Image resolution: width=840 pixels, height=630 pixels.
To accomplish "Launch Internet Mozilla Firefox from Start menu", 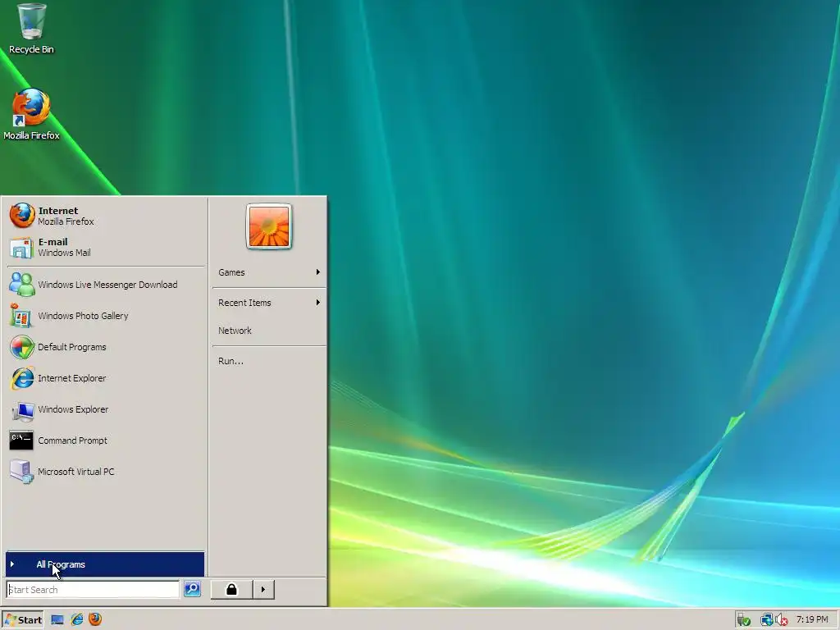I will 106,216.
